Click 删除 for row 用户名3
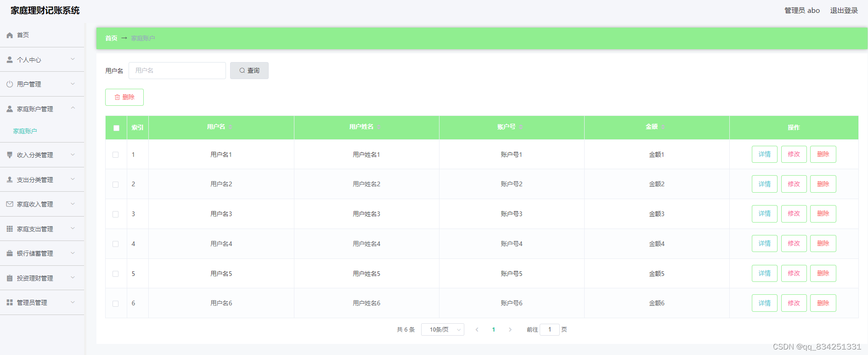Viewport: 868px width, 355px height. 823,214
